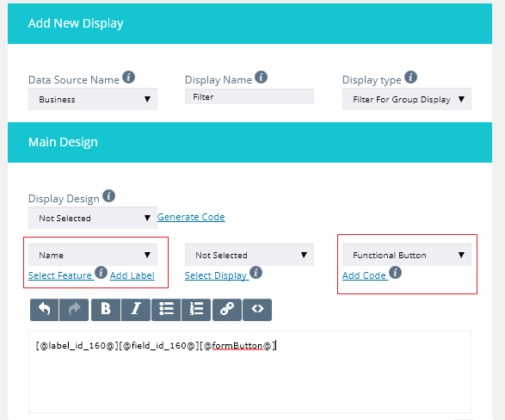The image size is (505, 420).
Task: Open the Not Selected dropdown above Select Display
Action: tap(249, 255)
